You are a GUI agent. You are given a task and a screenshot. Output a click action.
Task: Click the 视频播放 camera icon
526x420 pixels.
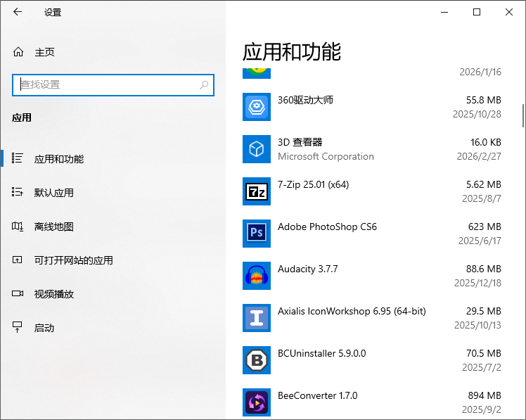(x=18, y=293)
